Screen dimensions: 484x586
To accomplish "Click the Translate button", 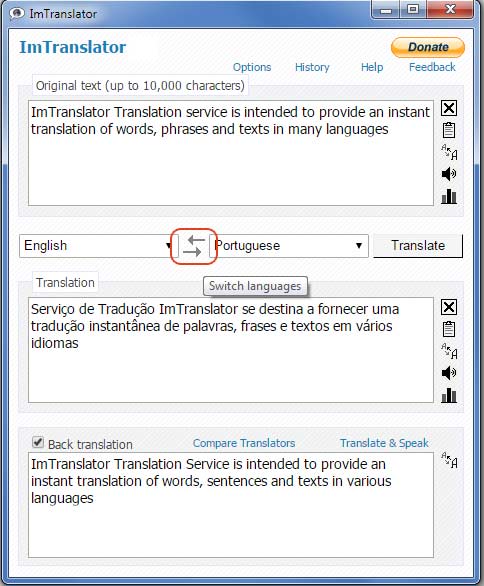I will [418, 246].
